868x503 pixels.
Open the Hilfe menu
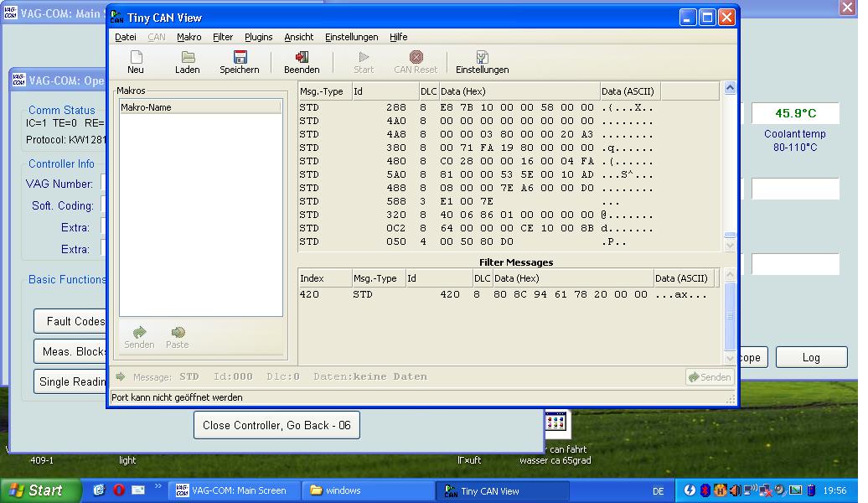coord(399,37)
